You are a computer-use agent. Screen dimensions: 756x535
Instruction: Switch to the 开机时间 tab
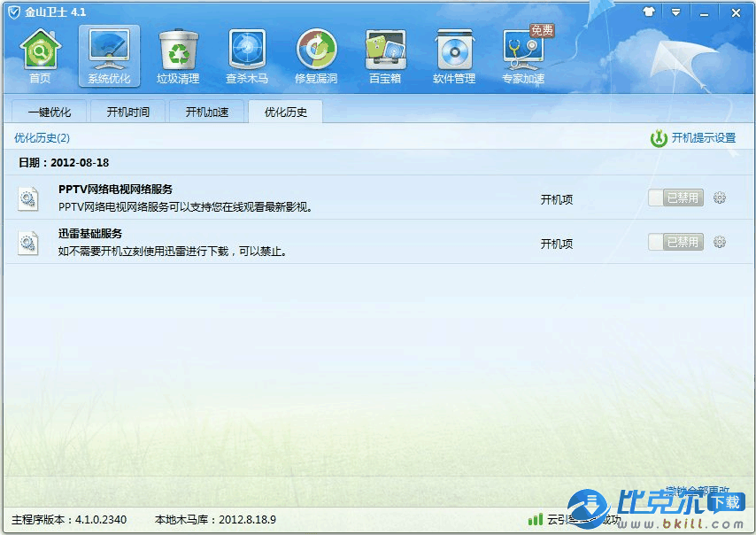point(128,112)
